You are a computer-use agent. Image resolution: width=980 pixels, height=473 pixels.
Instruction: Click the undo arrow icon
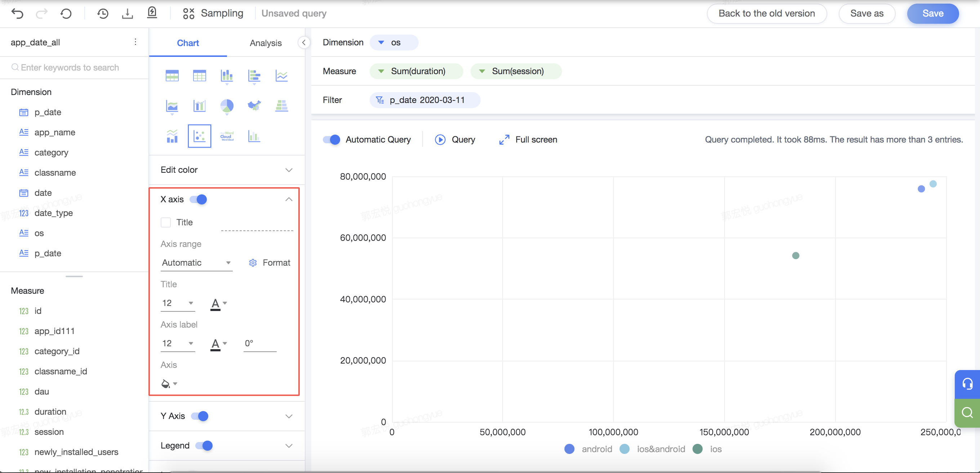tap(18, 14)
